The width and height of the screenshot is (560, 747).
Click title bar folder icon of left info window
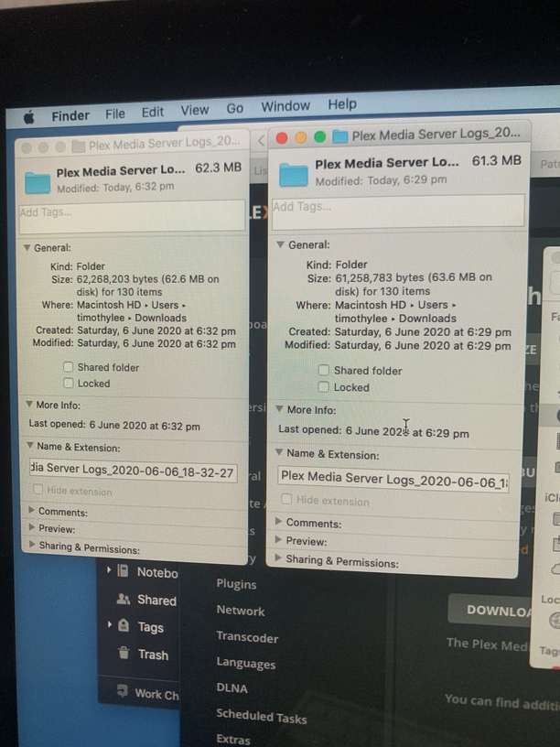point(78,146)
